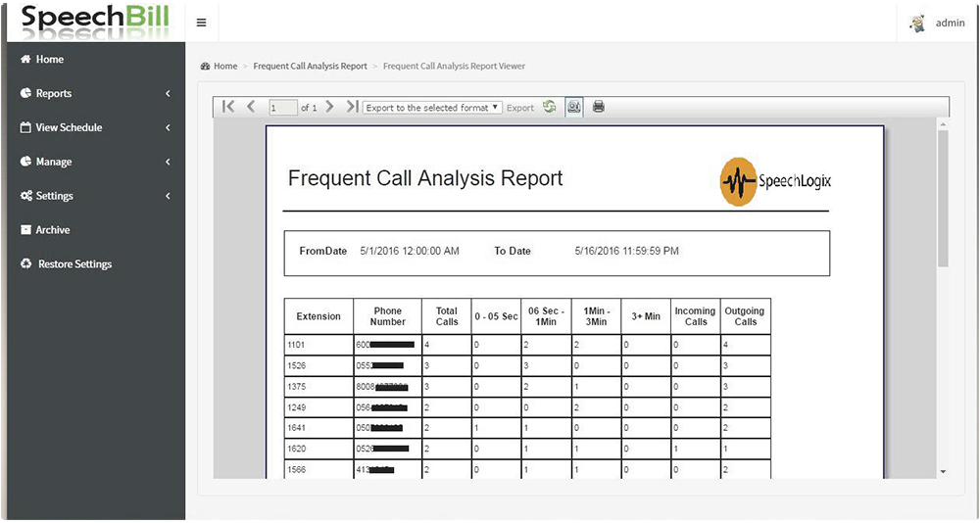Image resolution: width=980 pixels, height=523 pixels.
Task: Open export format dropdown
Action: [432, 108]
